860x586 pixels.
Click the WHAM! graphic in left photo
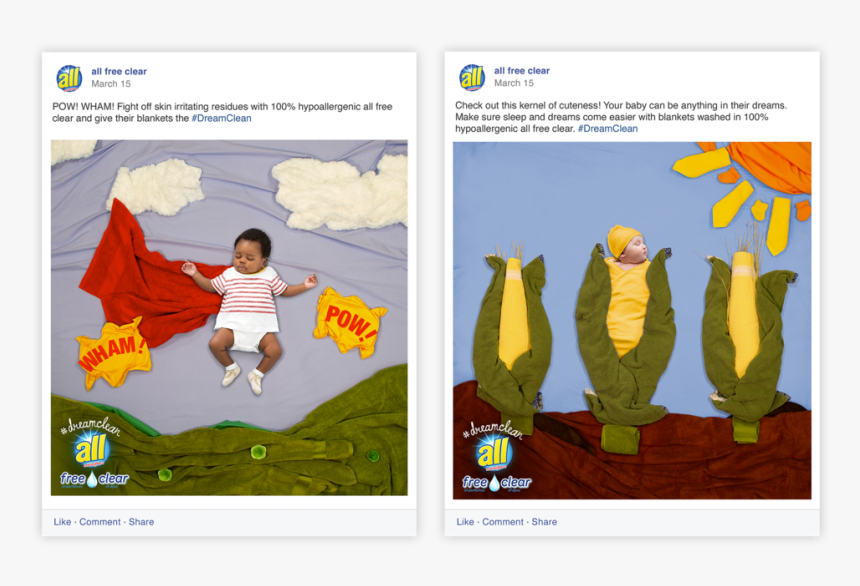pos(113,353)
